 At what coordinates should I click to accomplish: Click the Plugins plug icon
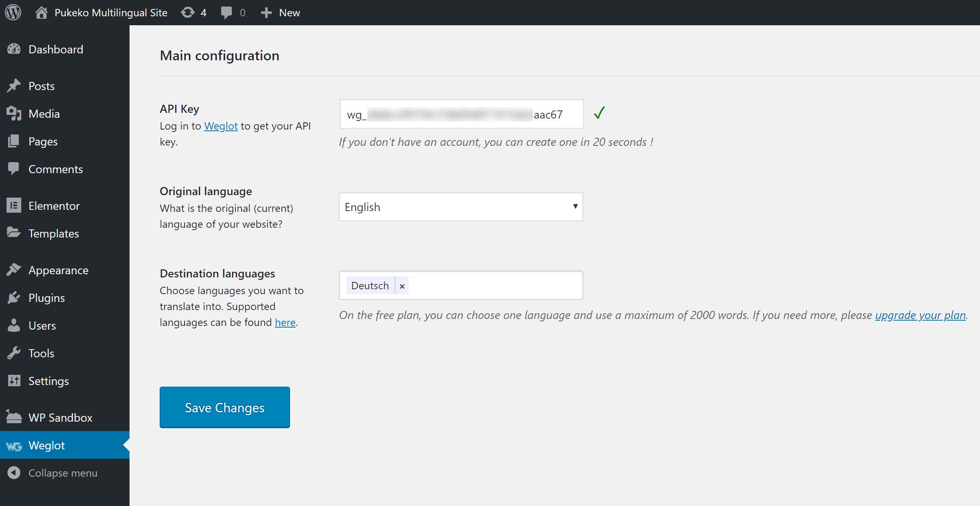click(x=14, y=298)
